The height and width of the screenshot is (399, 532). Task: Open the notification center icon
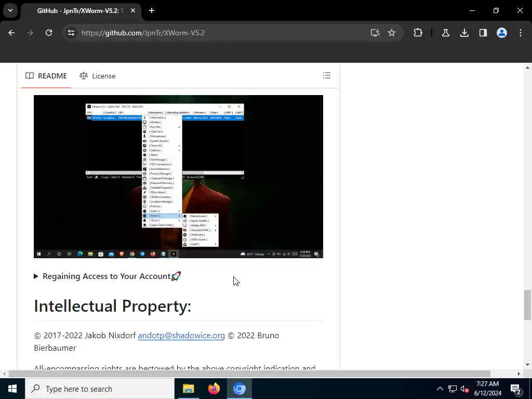pyautogui.click(x=516, y=389)
